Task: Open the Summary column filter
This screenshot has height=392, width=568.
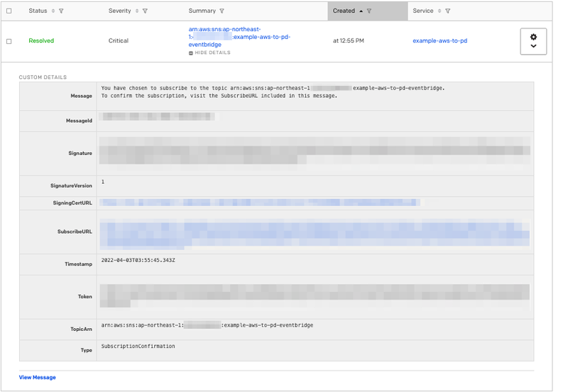Action: point(222,11)
